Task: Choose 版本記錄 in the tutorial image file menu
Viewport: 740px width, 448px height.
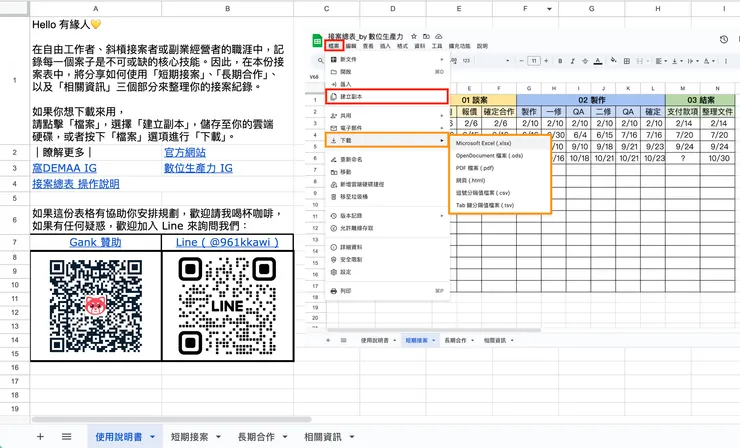Action: (387, 215)
